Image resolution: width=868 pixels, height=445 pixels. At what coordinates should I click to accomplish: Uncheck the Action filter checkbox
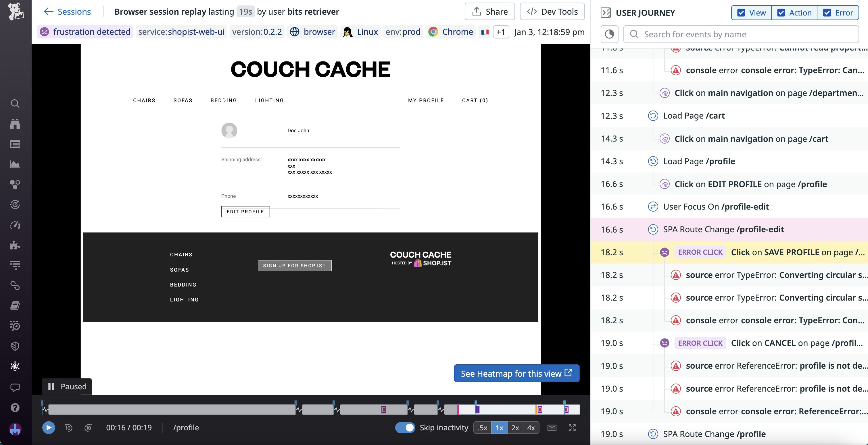781,13
